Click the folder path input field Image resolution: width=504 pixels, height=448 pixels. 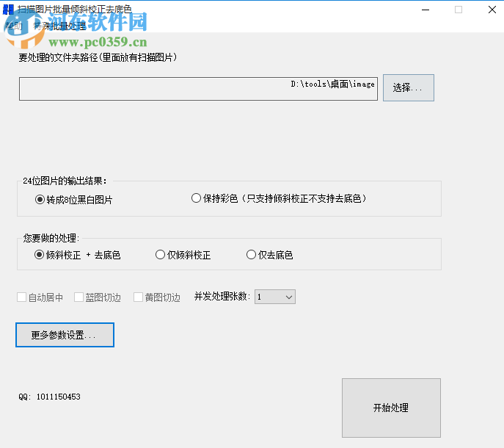pyautogui.click(x=198, y=89)
